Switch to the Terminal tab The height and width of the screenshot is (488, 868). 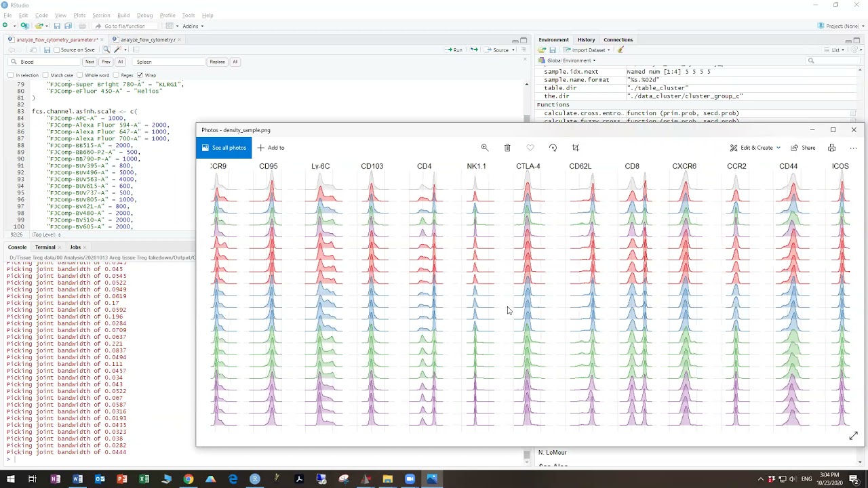pyautogui.click(x=45, y=247)
